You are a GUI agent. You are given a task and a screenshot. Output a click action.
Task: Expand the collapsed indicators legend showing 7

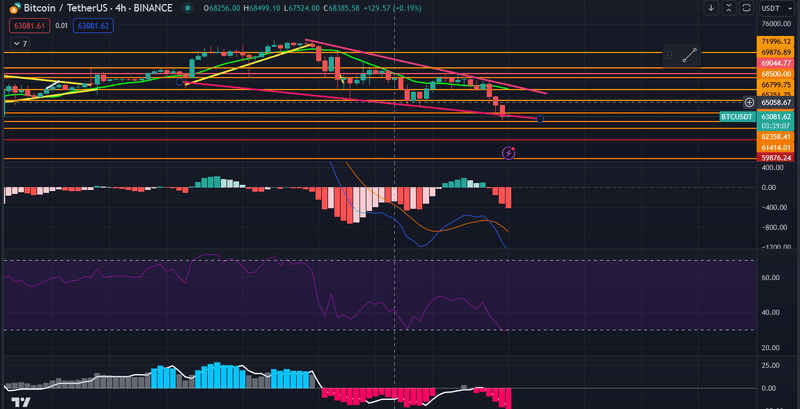tap(20, 44)
